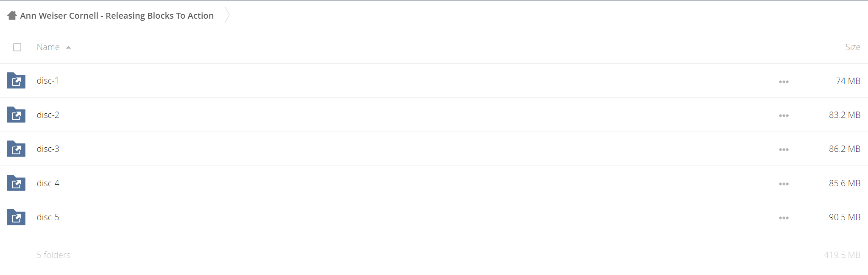Screen dimensions: 868x275
Task: Sort files by Name column
Action: [x=48, y=47]
